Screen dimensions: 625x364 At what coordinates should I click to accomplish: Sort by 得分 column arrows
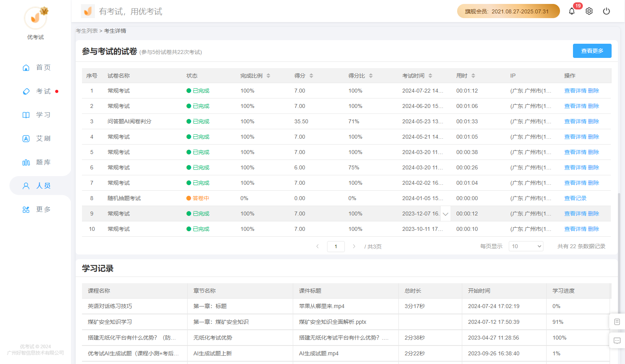[x=311, y=76]
